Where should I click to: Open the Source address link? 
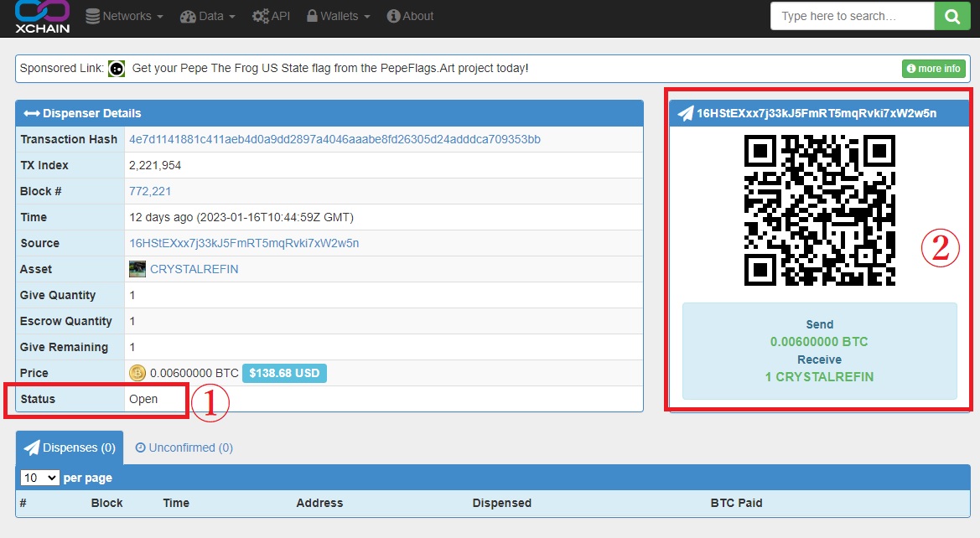[x=244, y=243]
